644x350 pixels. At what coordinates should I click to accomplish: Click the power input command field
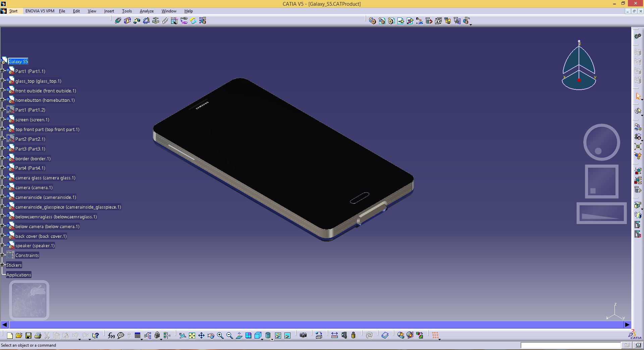coord(571,345)
